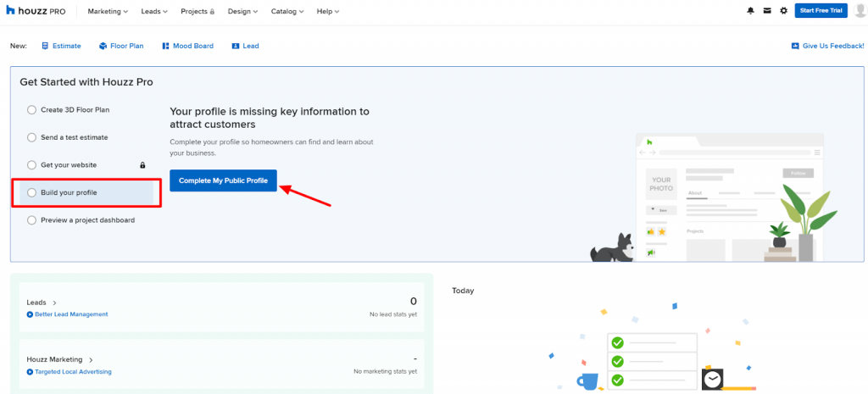Open the Help menu
Image resolution: width=868 pixels, height=394 pixels.
(327, 11)
